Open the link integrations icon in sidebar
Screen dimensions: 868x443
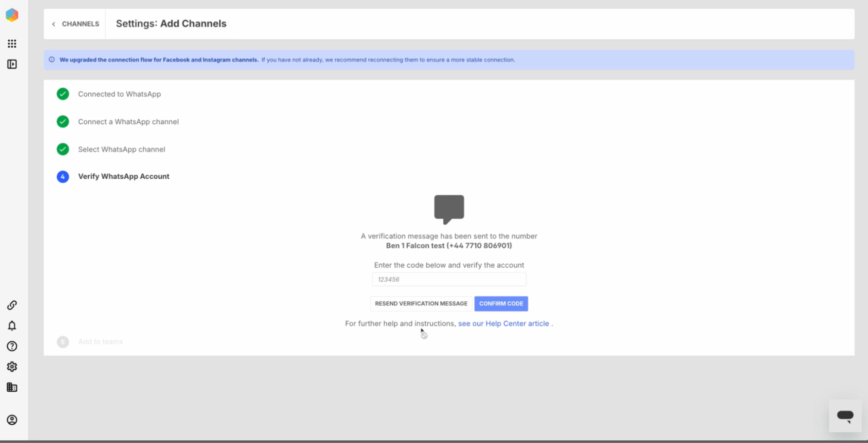tap(12, 305)
